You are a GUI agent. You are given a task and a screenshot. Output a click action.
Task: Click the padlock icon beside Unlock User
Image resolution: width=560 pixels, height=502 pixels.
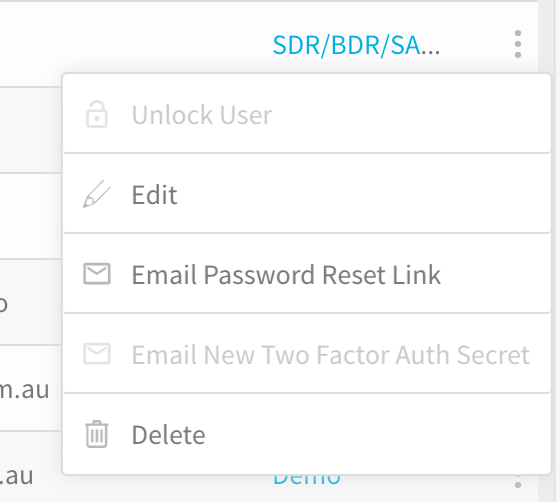[97, 114]
